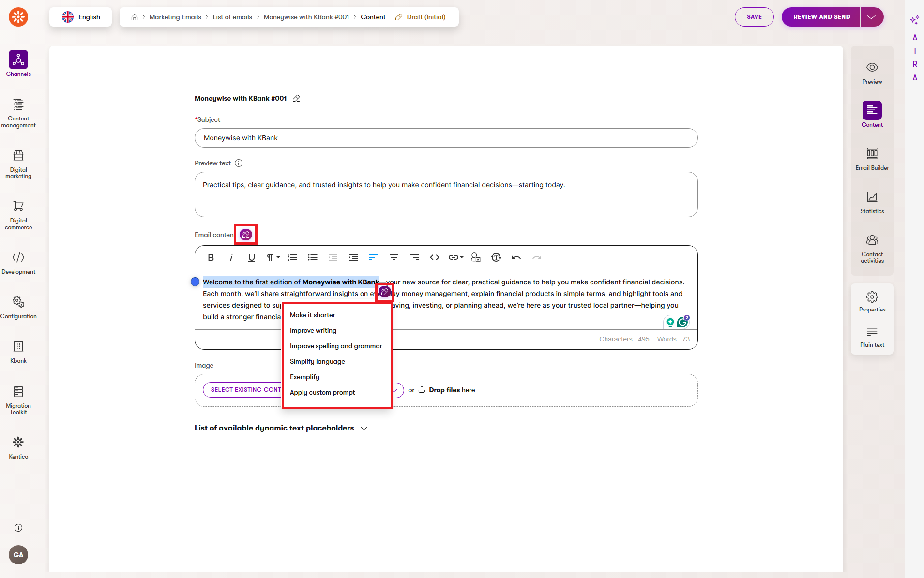The width and height of the screenshot is (924, 578).
Task: Decrease indent of the paragraph
Action: tap(333, 257)
